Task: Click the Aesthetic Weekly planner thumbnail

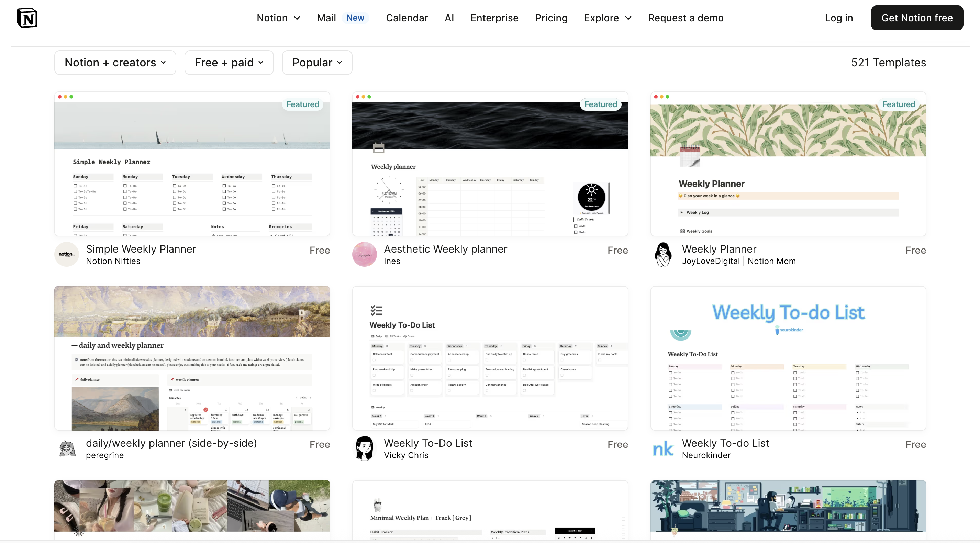Action: pyautogui.click(x=490, y=164)
